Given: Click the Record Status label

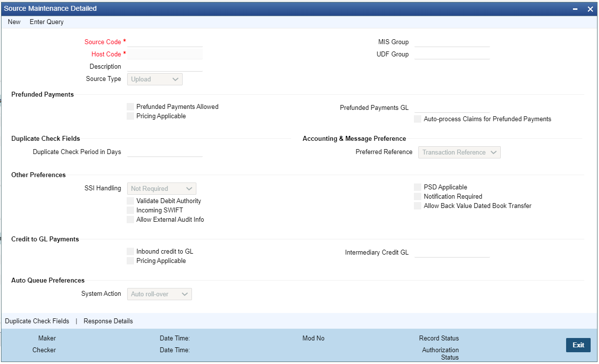Looking at the screenshot, I should [439, 338].
